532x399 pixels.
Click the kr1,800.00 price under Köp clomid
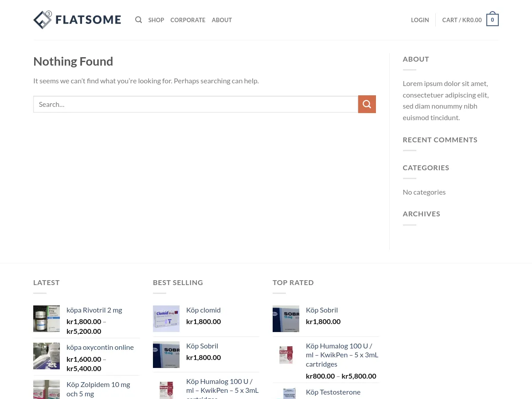pos(203,321)
